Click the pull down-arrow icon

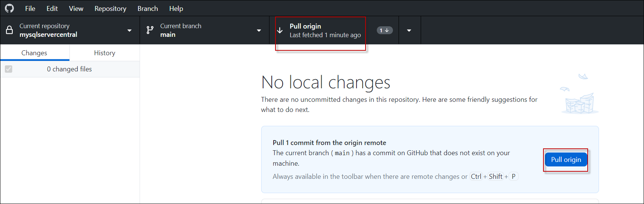coord(280,30)
